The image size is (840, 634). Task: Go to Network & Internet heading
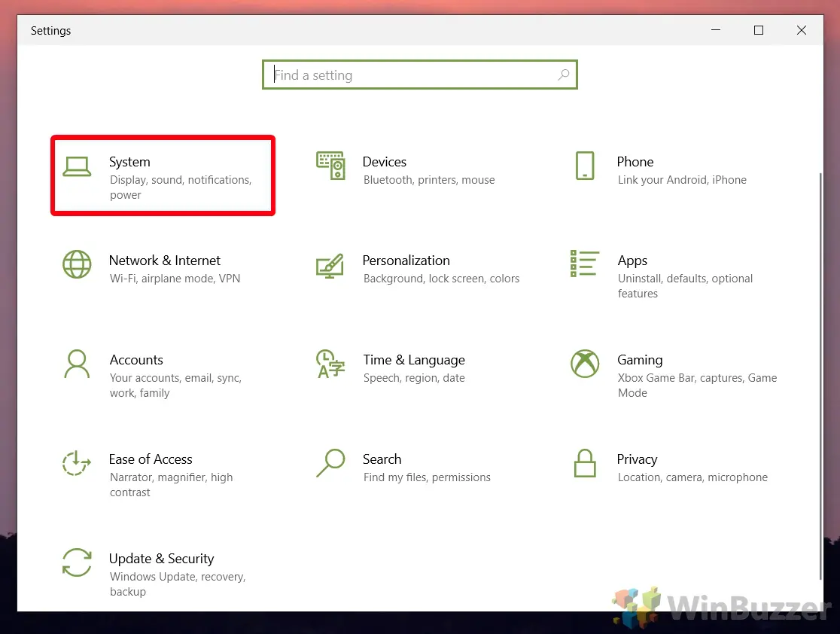[x=165, y=261]
